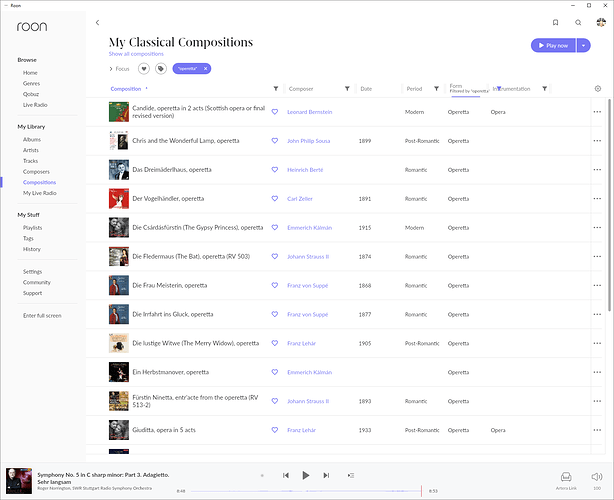Remove the 'operetta' filter chip

[x=205, y=69]
